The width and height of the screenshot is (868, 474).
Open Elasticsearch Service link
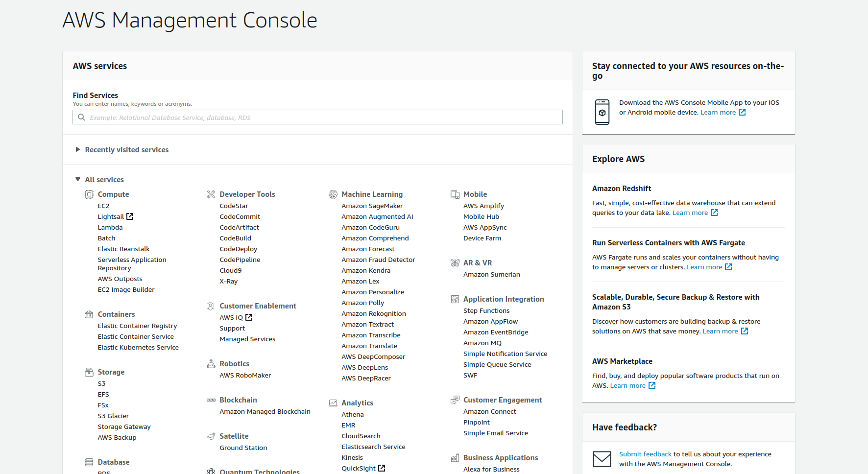373,447
